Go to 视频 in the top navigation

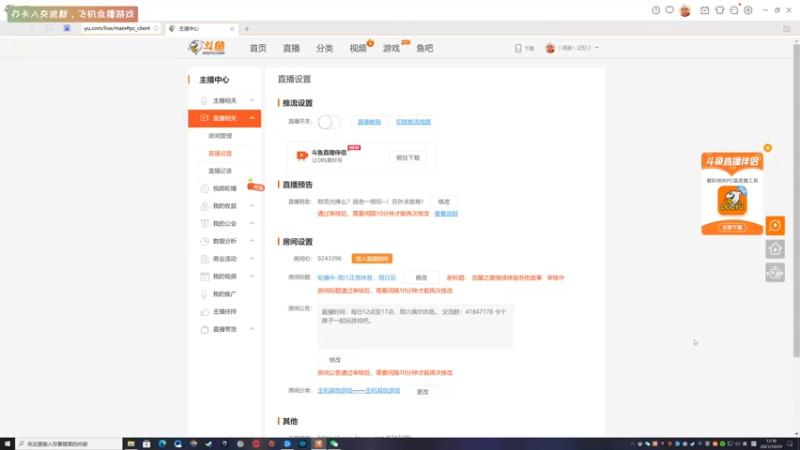358,48
